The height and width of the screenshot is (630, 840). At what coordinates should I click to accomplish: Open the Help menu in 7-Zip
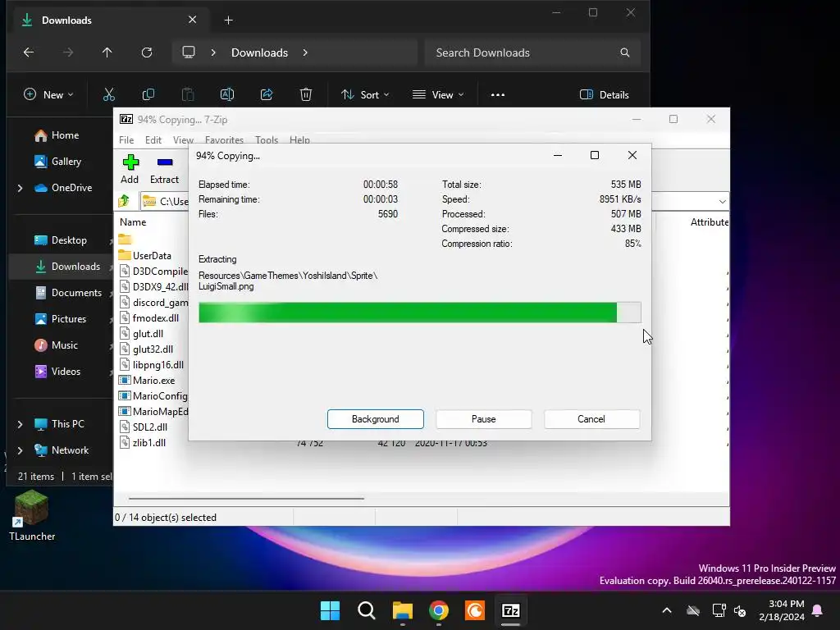299,139
